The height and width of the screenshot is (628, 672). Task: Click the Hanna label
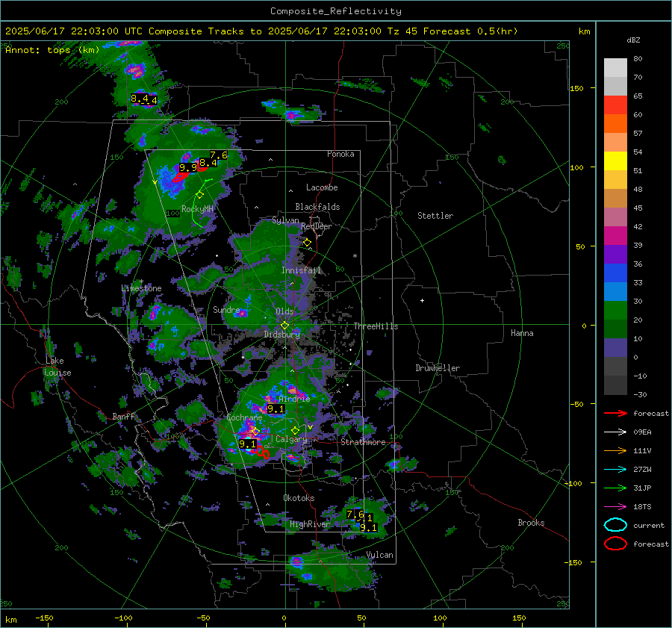[x=522, y=333]
